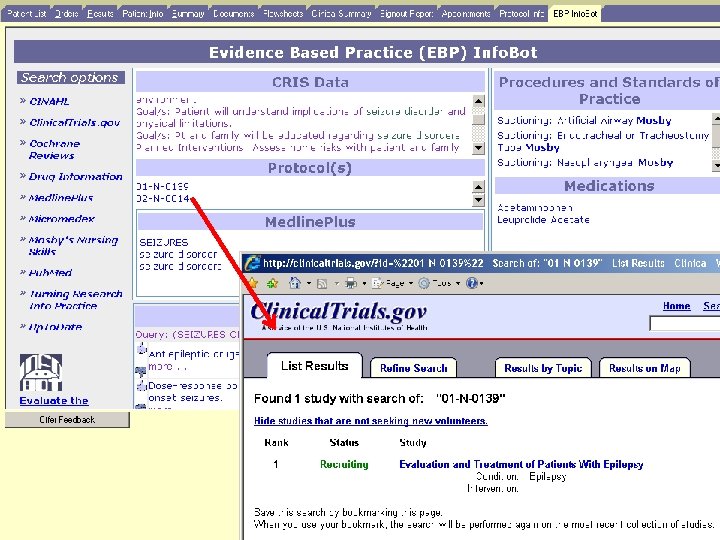The image size is (720, 540).
Task: Expand the feeds dropdown arrow
Action: coord(336,283)
